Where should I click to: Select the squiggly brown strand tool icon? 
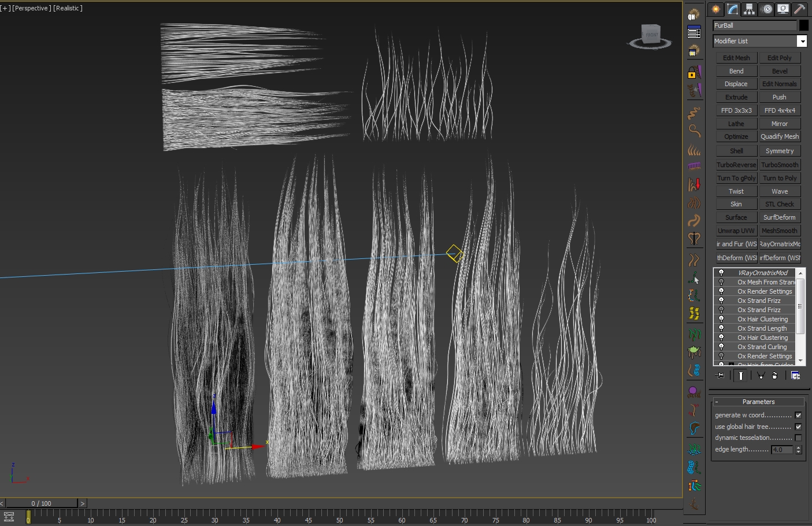tap(694, 113)
